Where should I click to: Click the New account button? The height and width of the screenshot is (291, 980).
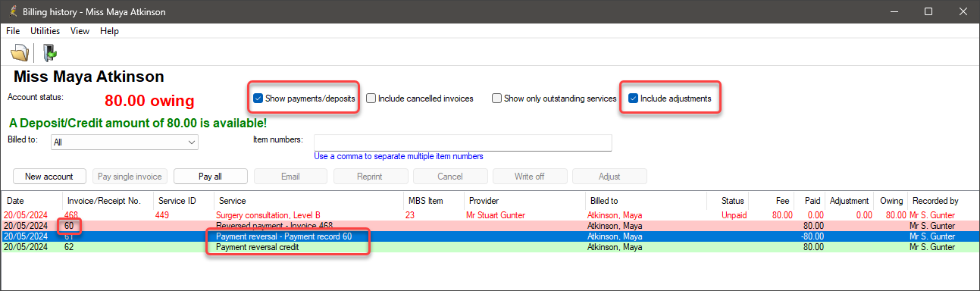[x=49, y=177]
